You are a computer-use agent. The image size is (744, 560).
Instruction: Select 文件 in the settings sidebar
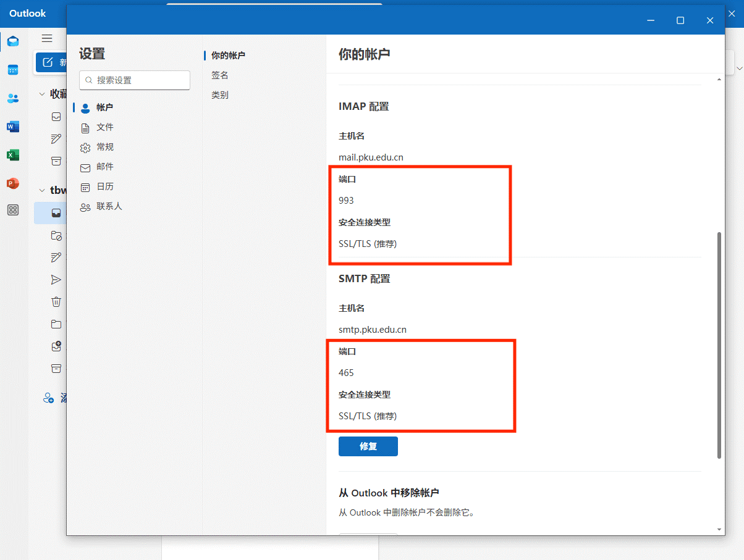104,127
